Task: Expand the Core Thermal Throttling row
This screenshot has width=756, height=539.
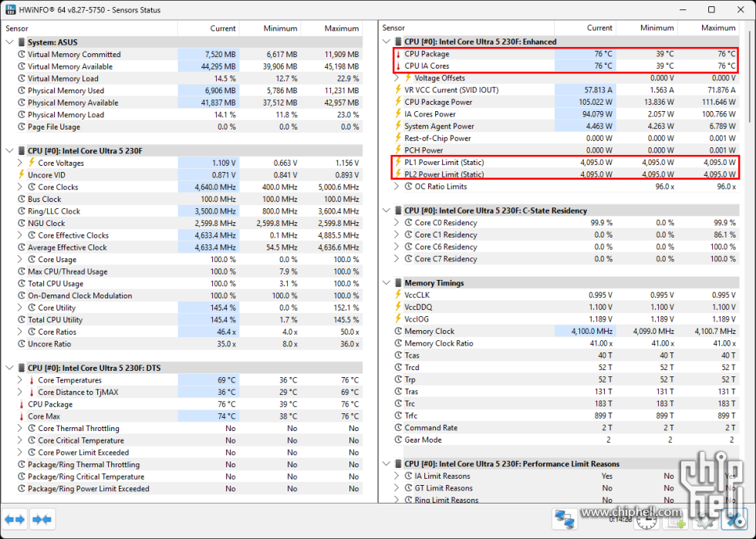Action: (x=20, y=428)
